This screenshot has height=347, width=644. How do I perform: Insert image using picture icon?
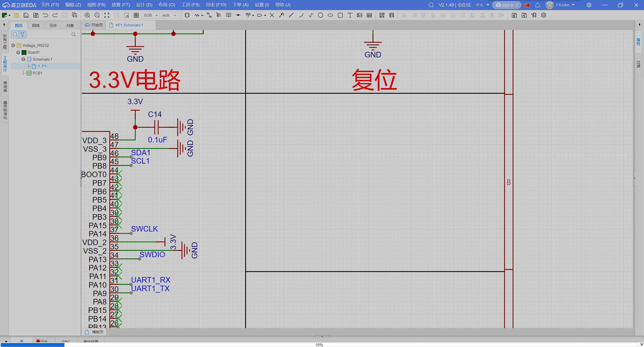tap(359, 15)
